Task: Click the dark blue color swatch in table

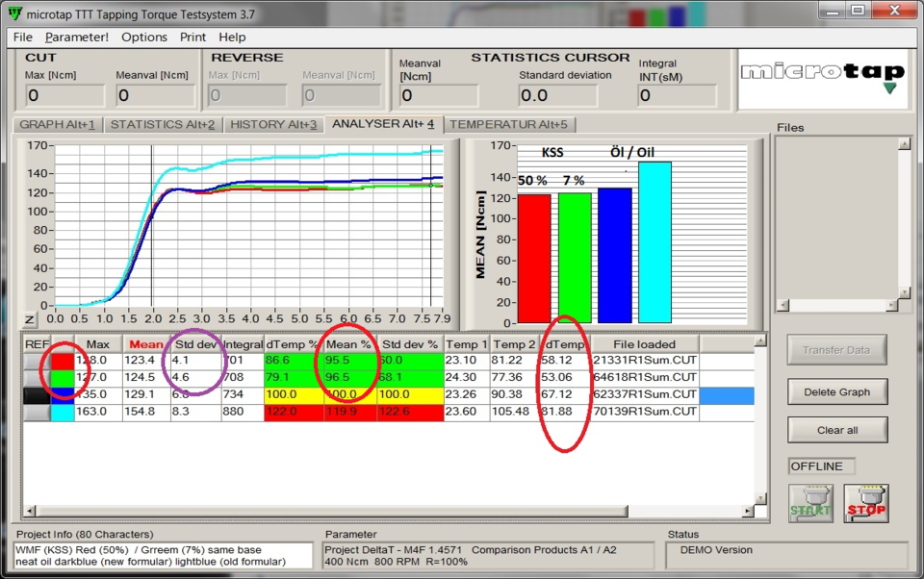Action: point(63,394)
